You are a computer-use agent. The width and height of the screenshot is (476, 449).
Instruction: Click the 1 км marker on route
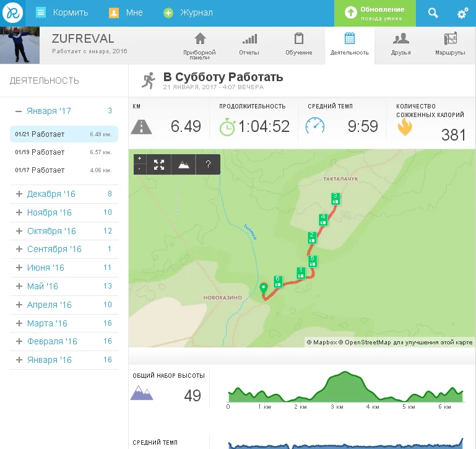[x=301, y=272]
